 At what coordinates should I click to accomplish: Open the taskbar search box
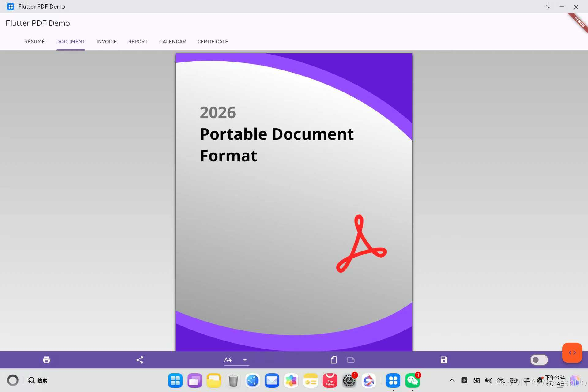[x=38, y=380]
